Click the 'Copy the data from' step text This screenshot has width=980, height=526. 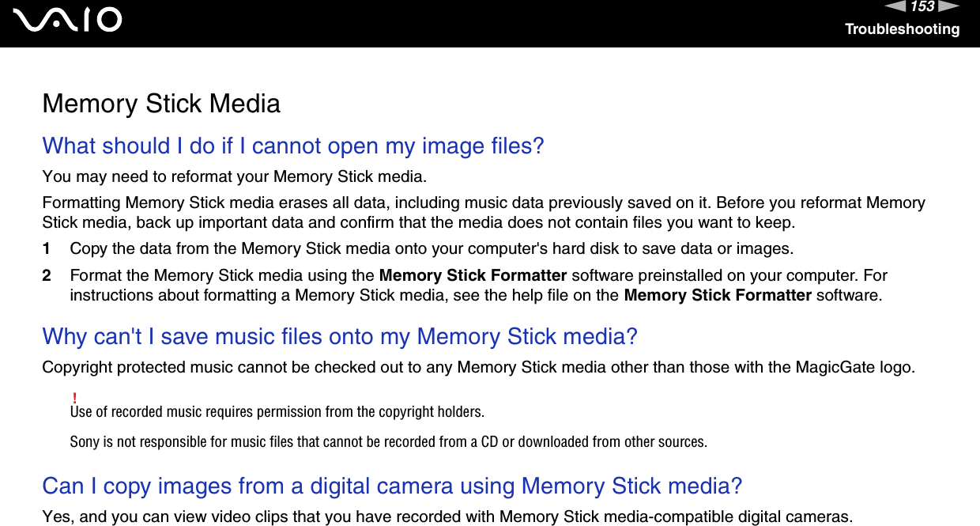[x=432, y=249]
